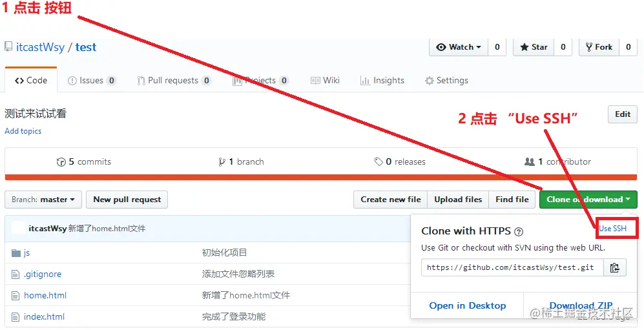Click Open in Desktop

[x=468, y=306]
